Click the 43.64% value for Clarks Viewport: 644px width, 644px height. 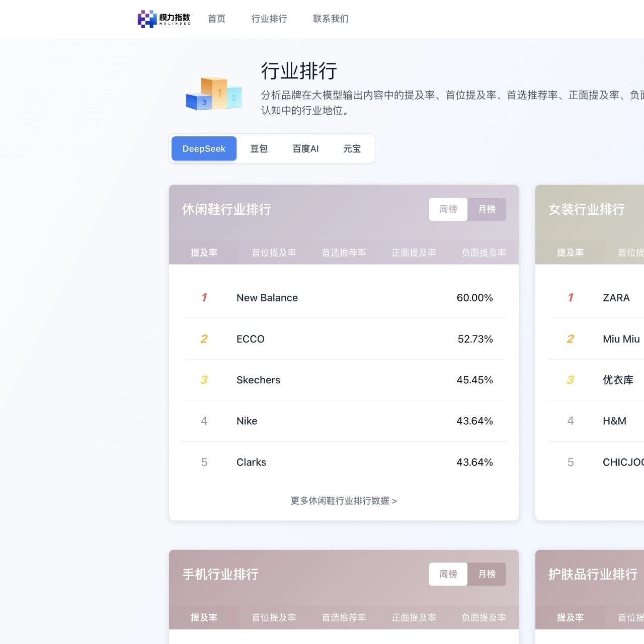point(474,462)
